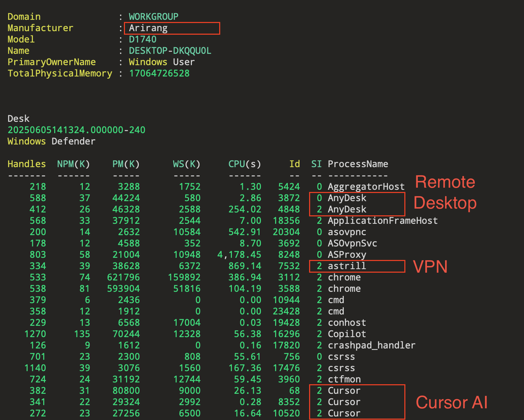Select the 135 NPM(K) value
524x420 pixels.
pyautogui.click(x=82, y=334)
